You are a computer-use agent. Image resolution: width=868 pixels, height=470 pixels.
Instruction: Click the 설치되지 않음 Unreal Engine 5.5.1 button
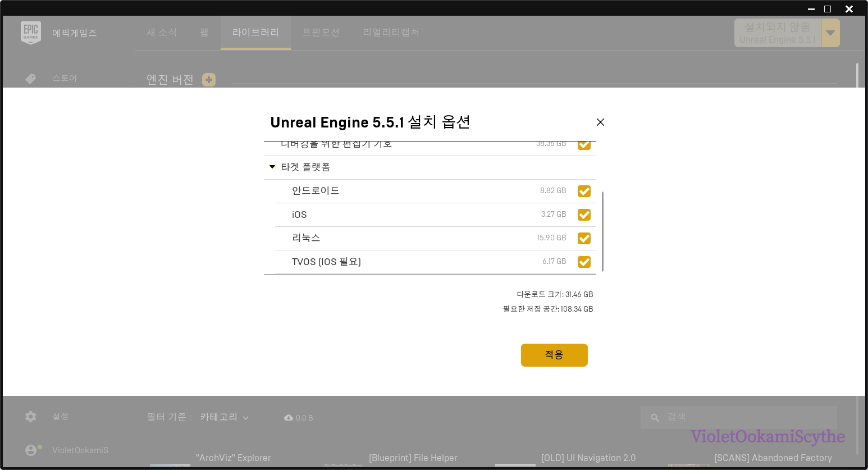778,33
